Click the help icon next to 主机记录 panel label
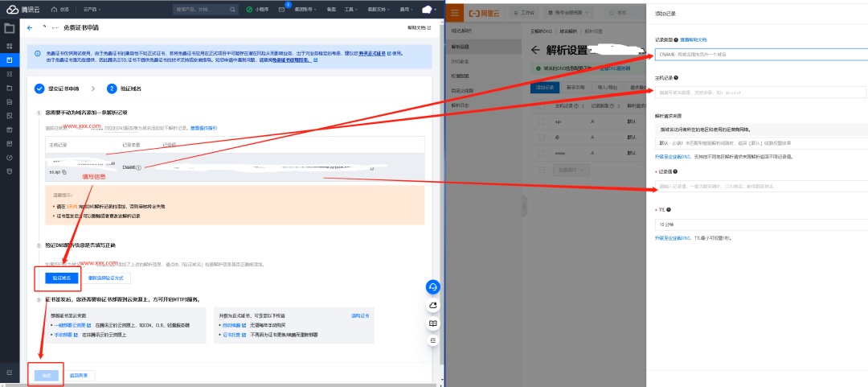The width and height of the screenshot is (868, 387). click(x=677, y=78)
